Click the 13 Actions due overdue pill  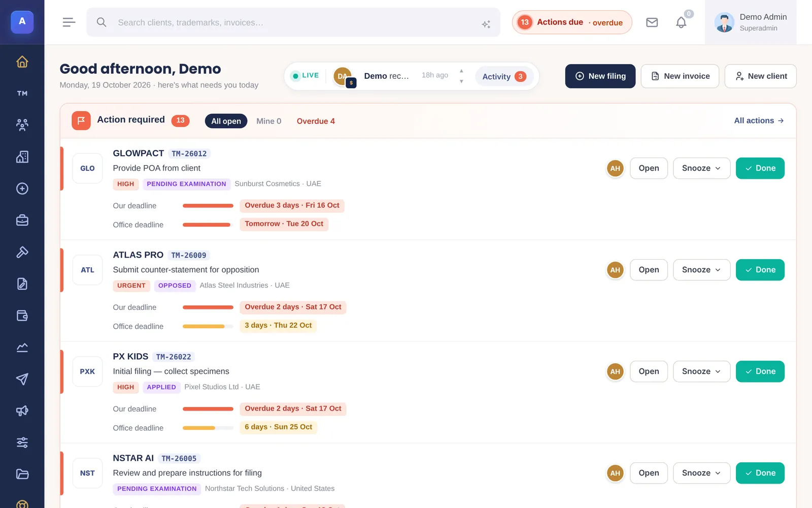(x=572, y=22)
